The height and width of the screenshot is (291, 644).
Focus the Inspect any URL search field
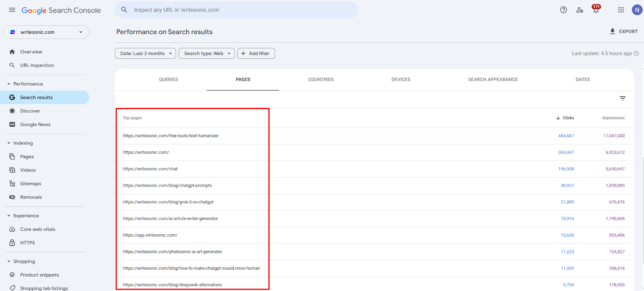[237, 10]
